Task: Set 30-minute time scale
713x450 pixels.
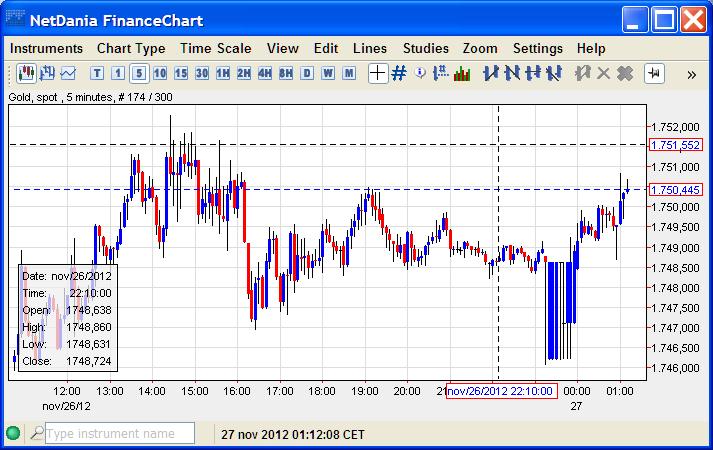Action: pos(202,73)
